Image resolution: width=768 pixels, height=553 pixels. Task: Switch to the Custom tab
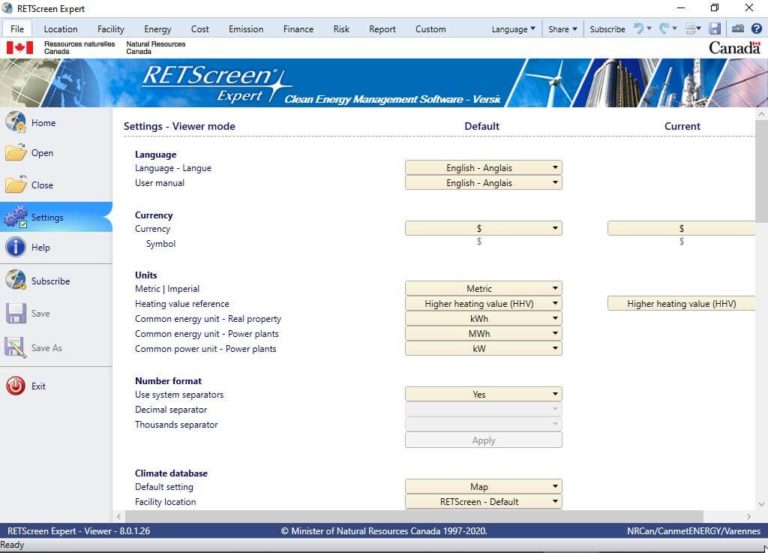tap(431, 29)
